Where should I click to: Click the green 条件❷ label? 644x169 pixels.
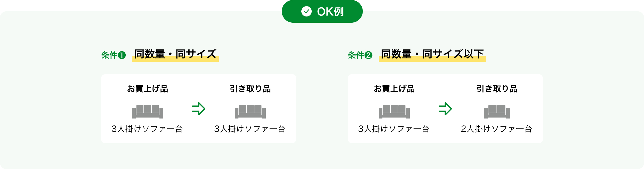(x=360, y=55)
